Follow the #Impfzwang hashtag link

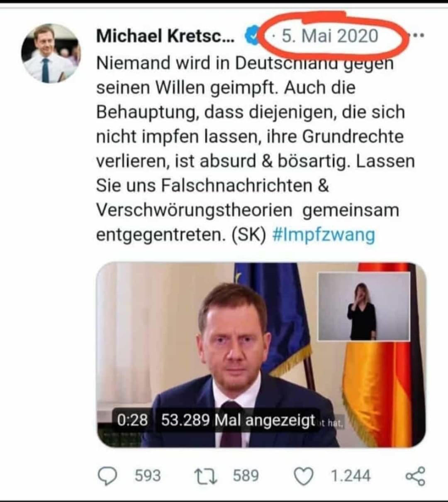[324, 235]
